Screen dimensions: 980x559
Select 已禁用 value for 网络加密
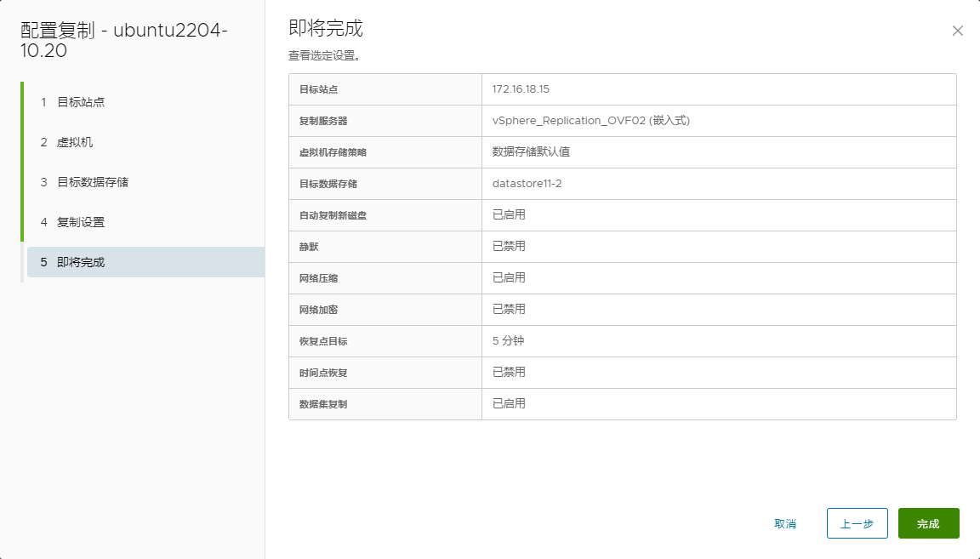[x=509, y=310]
